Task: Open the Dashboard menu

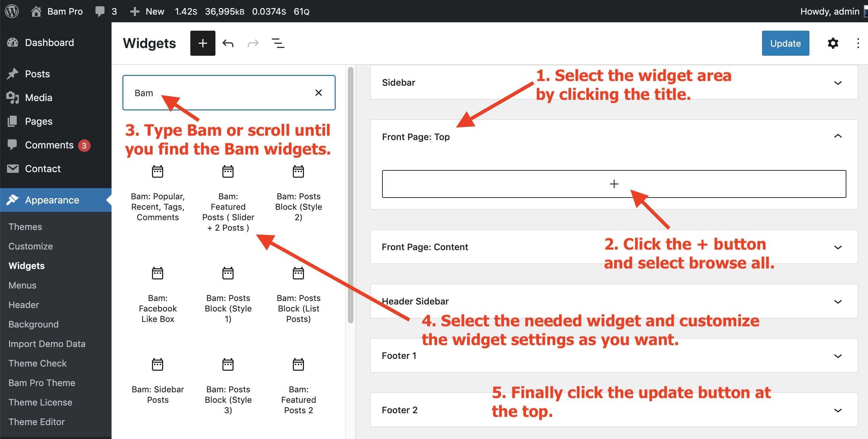Action: click(56, 43)
